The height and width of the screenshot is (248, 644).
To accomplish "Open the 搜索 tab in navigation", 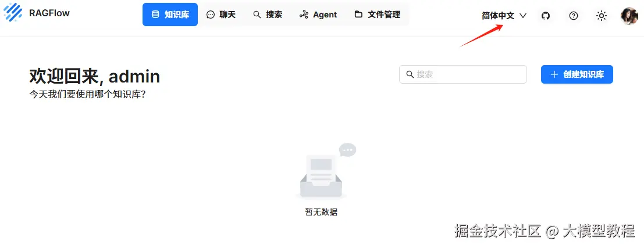I will point(268,15).
